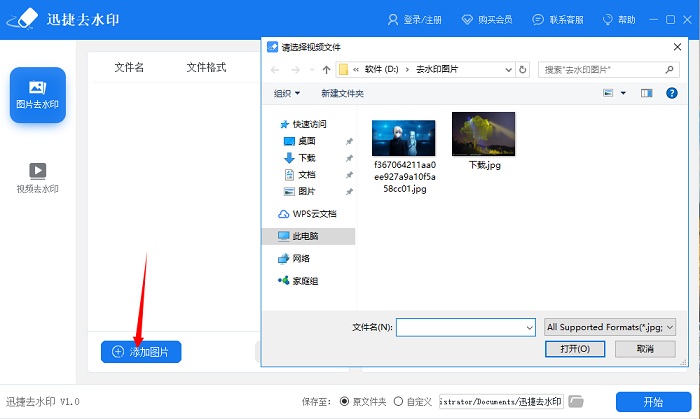The height and width of the screenshot is (419, 700).
Task: Refresh the 去水印图片 folder listing
Action: click(x=523, y=70)
